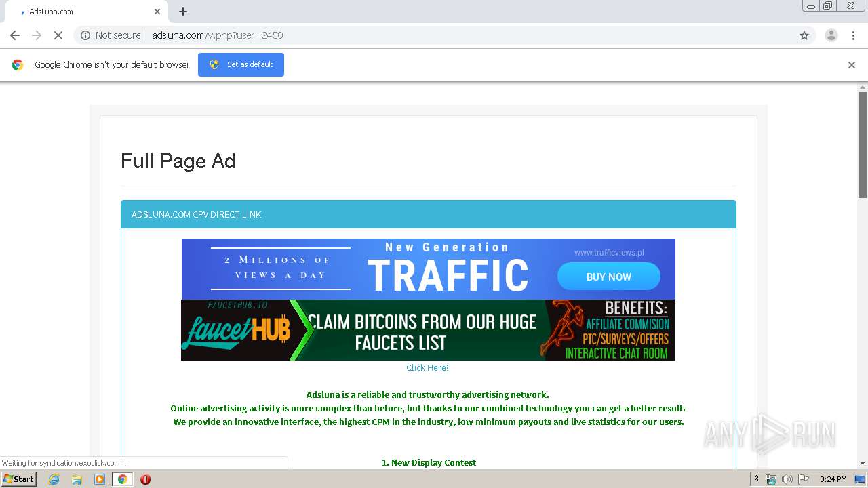Open the network tray icon

click(771, 479)
